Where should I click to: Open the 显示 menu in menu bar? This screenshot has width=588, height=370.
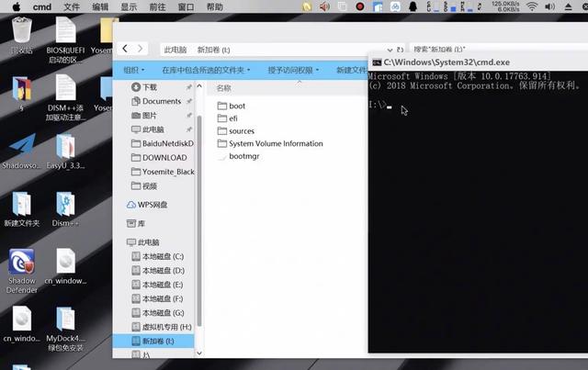pyautogui.click(x=129, y=6)
